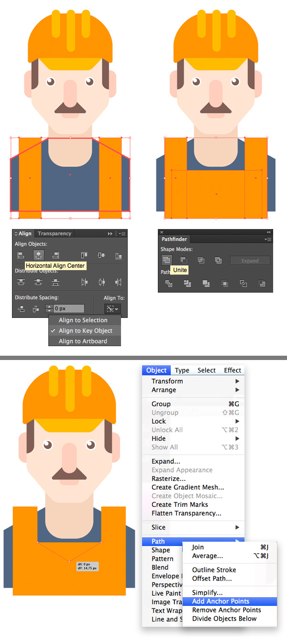The width and height of the screenshot is (287, 644).
Task: Choose Add Anchor Points from Path submenu
Action: (x=221, y=601)
